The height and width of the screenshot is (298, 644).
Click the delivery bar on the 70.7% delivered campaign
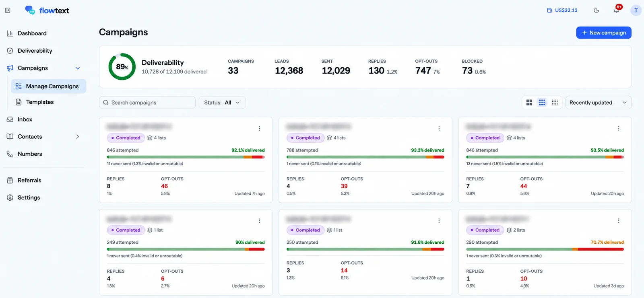(545, 249)
